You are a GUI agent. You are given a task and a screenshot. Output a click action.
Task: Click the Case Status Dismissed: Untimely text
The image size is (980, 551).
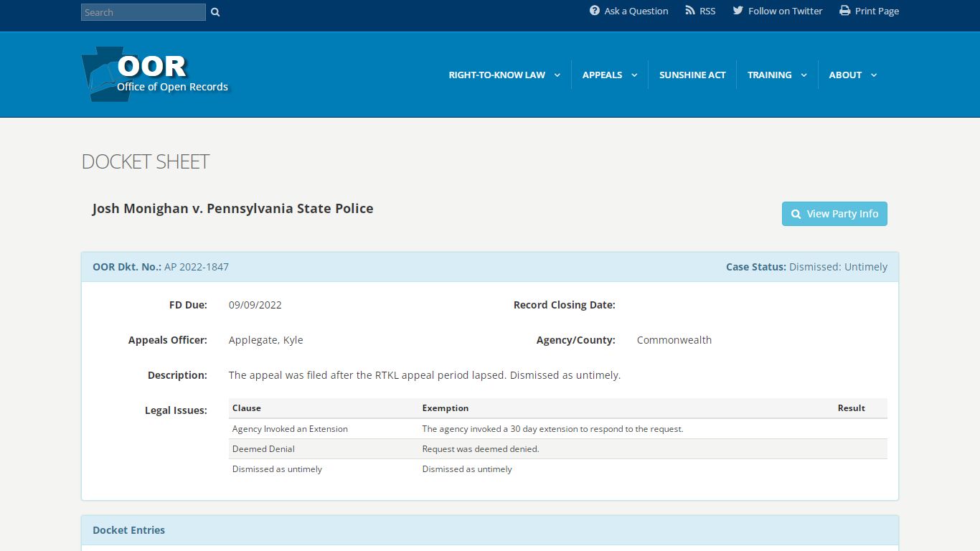tap(806, 267)
